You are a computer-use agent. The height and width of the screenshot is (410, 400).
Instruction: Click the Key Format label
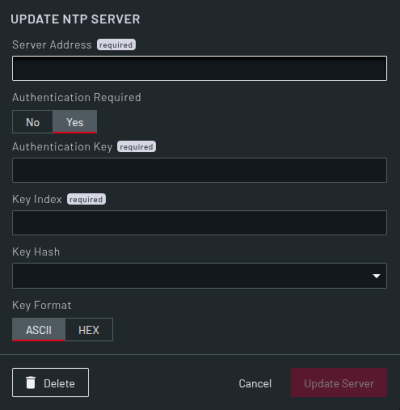[42, 305]
